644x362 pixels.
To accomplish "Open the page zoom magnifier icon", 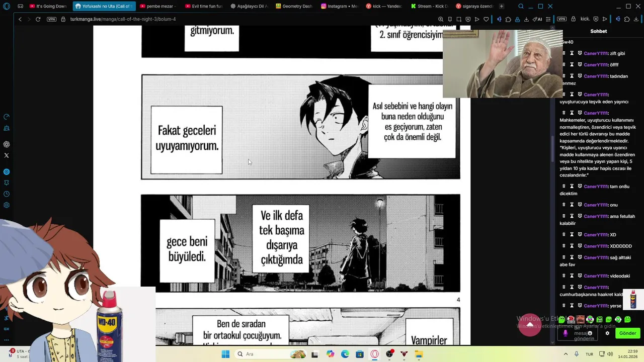I will click(x=441, y=19).
